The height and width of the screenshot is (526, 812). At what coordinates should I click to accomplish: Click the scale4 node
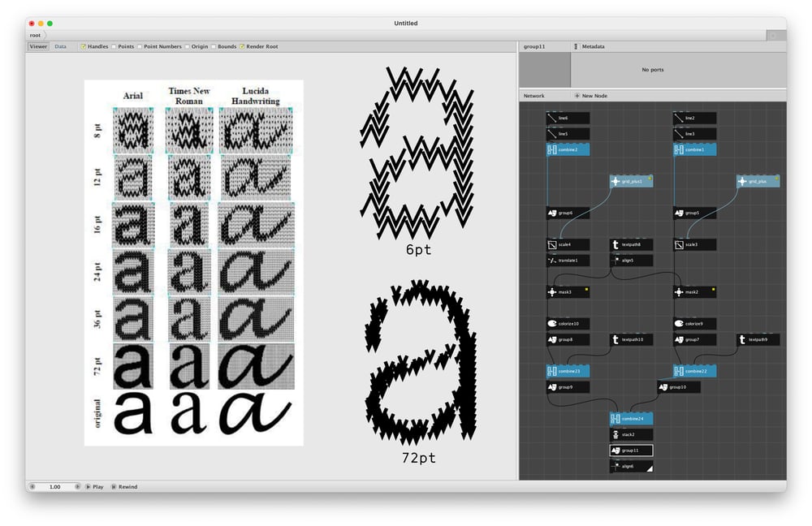click(x=568, y=244)
